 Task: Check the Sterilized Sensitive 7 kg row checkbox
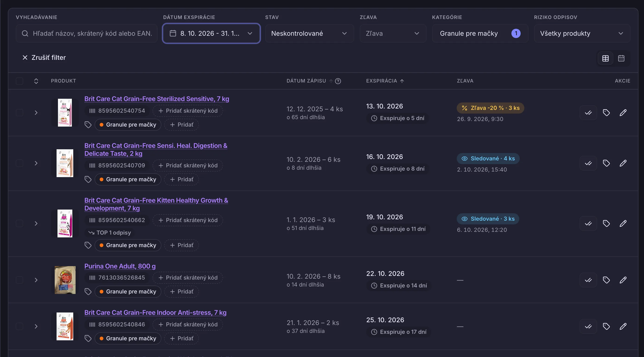[x=19, y=112]
